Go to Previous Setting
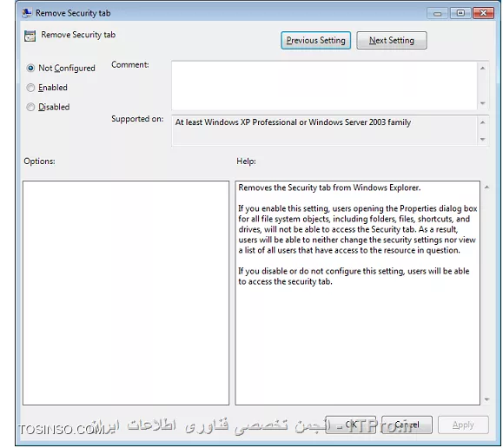 [x=315, y=41]
